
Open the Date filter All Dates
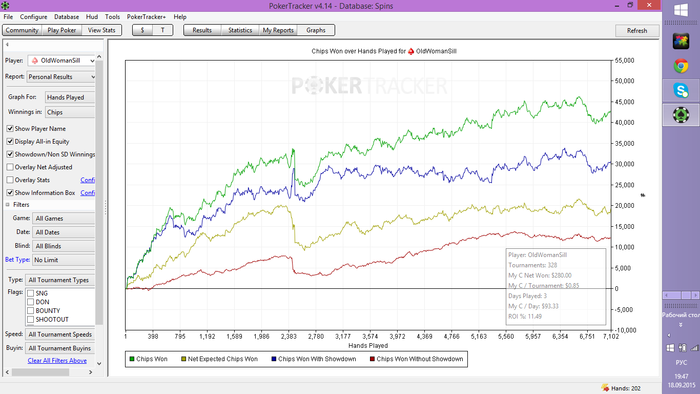click(63, 232)
